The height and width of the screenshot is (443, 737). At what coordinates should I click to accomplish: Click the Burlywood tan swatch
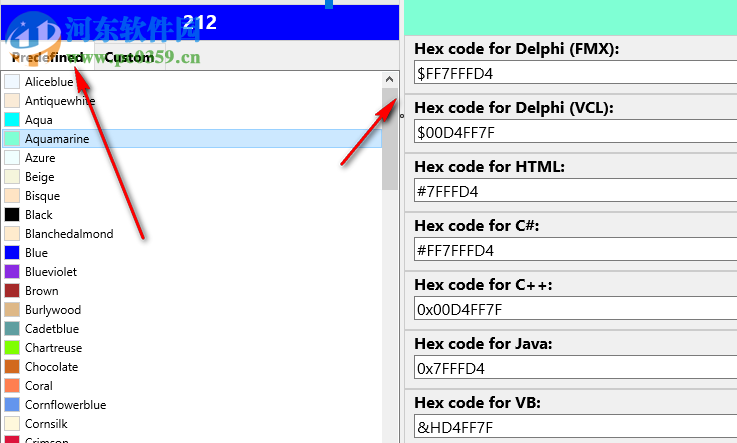[x=12, y=310]
